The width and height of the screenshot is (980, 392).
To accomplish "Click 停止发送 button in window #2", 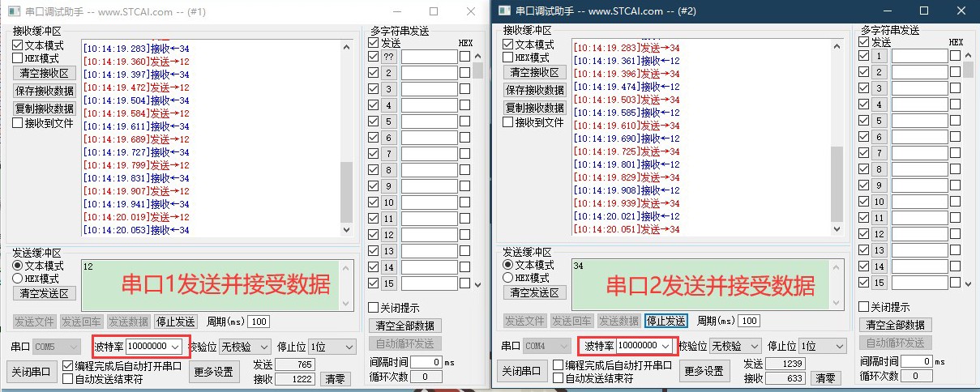I will tap(666, 321).
